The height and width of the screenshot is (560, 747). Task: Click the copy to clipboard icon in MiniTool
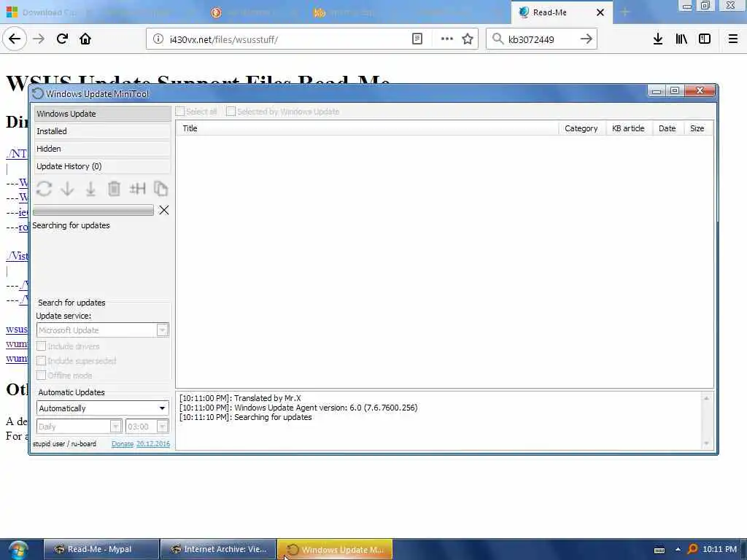pos(161,189)
